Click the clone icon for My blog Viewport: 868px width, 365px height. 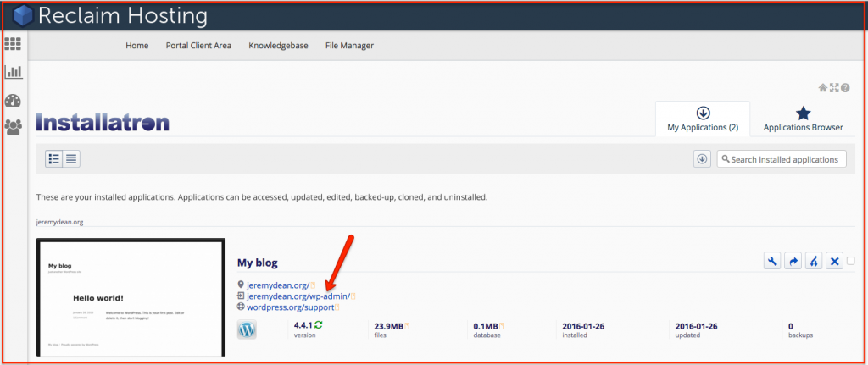(x=814, y=261)
